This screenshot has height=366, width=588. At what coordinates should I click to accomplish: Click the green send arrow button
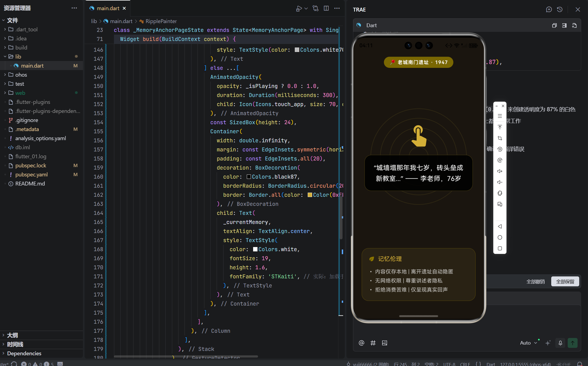pos(572,343)
